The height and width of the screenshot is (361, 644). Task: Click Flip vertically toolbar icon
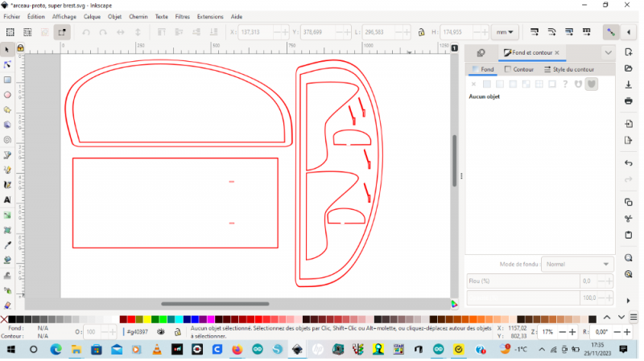pos(138,32)
